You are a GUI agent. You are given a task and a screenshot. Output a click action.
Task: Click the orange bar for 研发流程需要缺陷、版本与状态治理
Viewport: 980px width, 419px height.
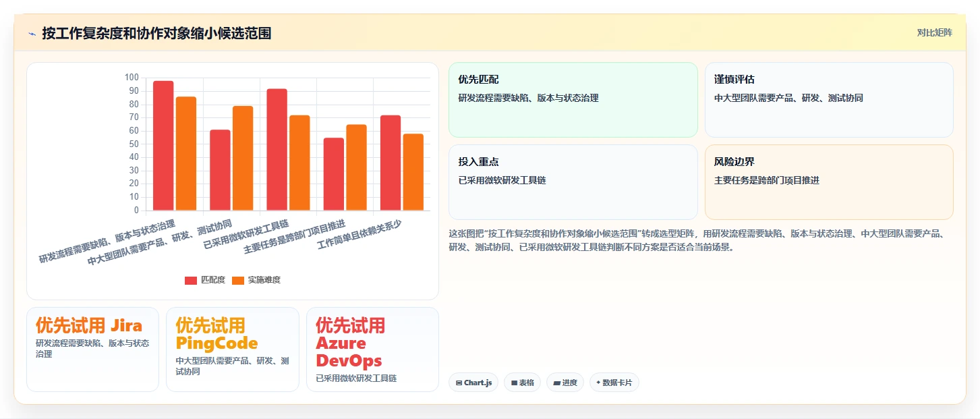[186, 154]
